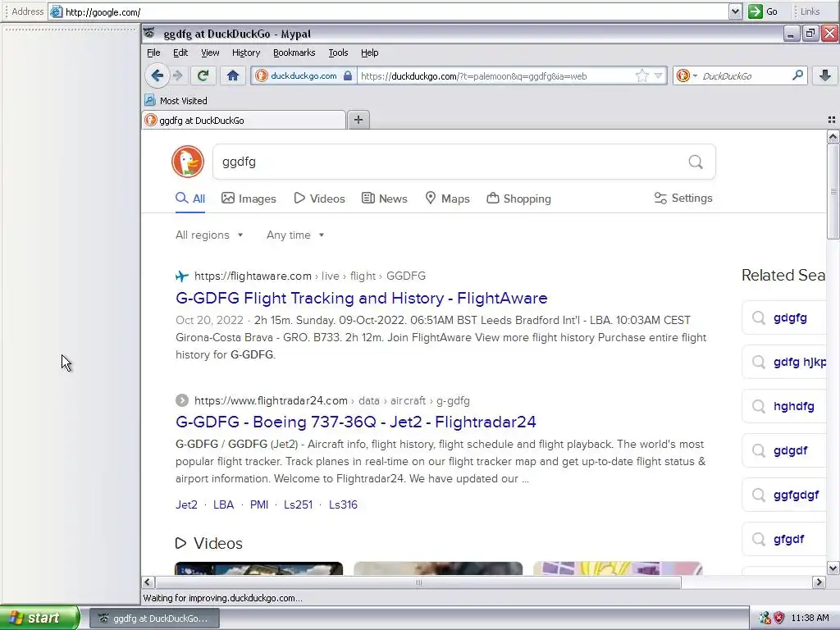Image resolution: width=840 pixels, height=630 pixels.
Task: Open the second video thumbnail
Action: click(438, 568)
